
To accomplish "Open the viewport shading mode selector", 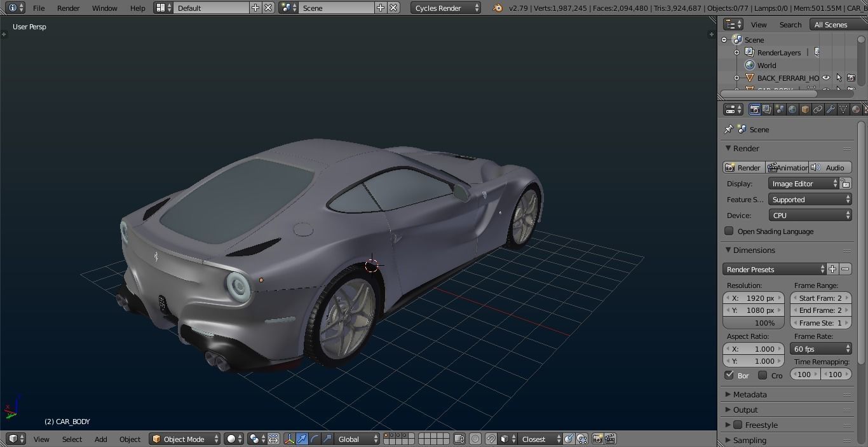I will (234, 439).
